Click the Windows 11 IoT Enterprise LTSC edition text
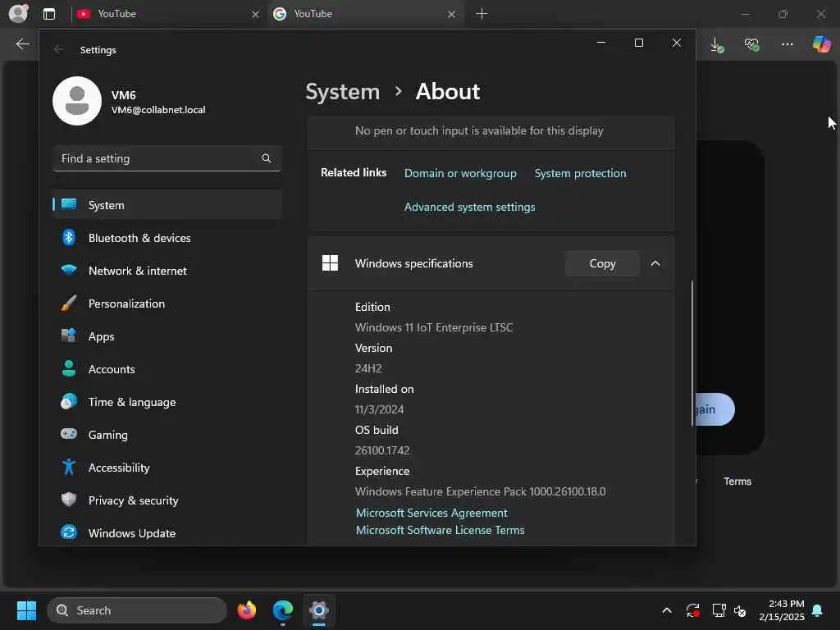840x630 pixels. 434,327
